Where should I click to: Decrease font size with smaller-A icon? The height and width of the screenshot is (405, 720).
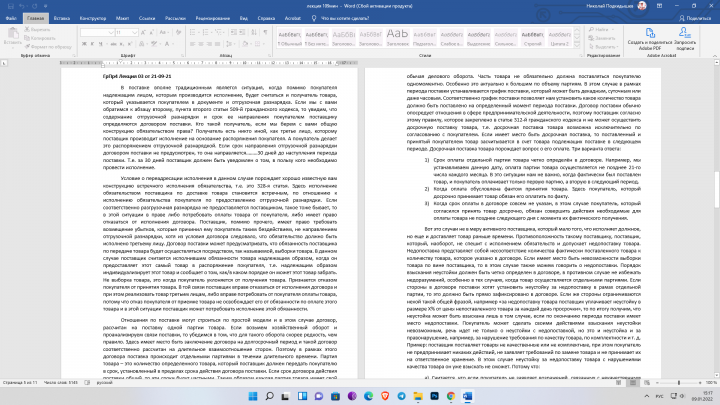click(x=152, y=33)
